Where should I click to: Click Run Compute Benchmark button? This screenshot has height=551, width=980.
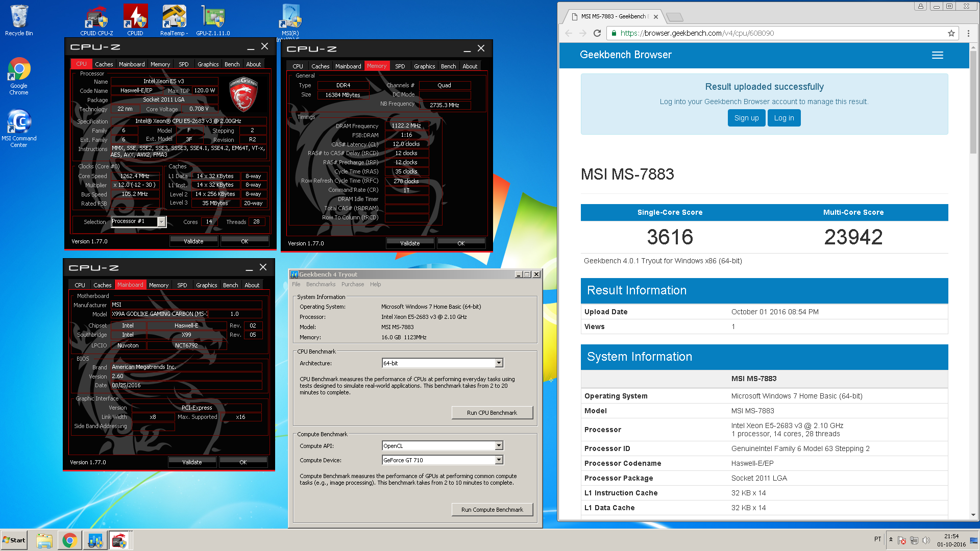point(492,510)
